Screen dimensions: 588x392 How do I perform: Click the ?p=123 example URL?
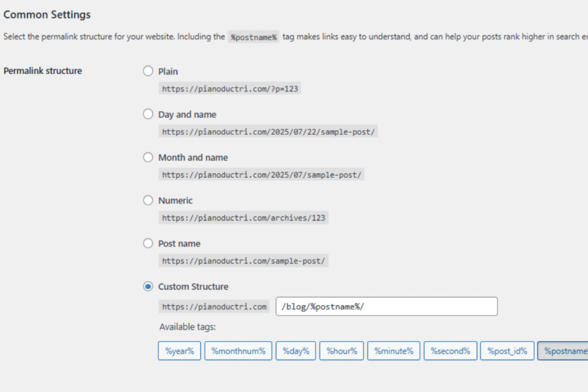[230, 89]
